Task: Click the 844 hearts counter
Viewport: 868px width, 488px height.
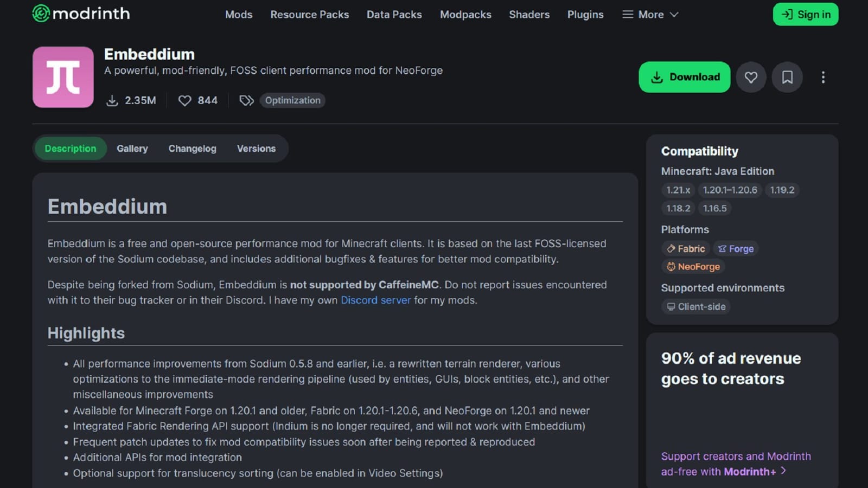Action: tap(198, 100)
